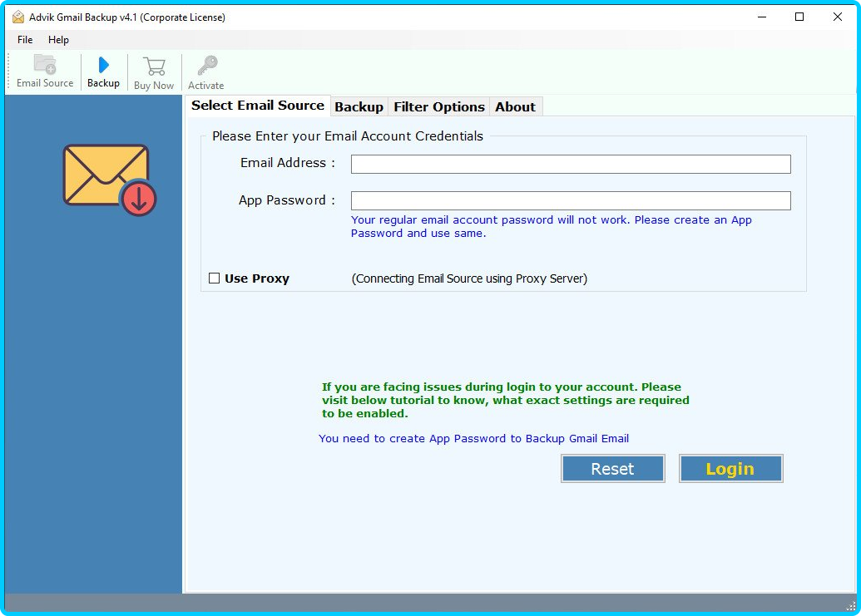Open the About tab

coord(515,107)
